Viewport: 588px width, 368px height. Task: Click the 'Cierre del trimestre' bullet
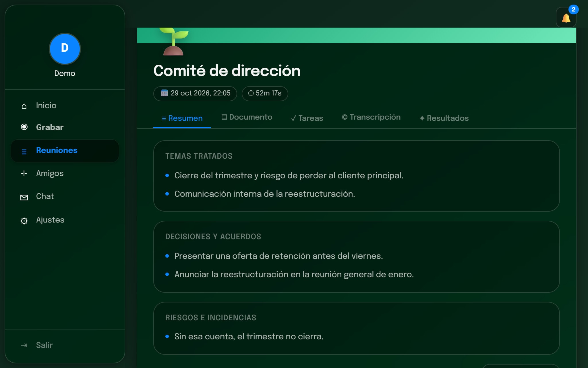coord(289,175)
